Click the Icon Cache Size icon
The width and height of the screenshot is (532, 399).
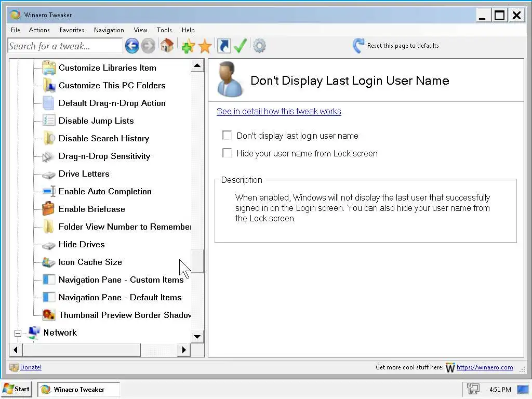[x=48, y=262]
